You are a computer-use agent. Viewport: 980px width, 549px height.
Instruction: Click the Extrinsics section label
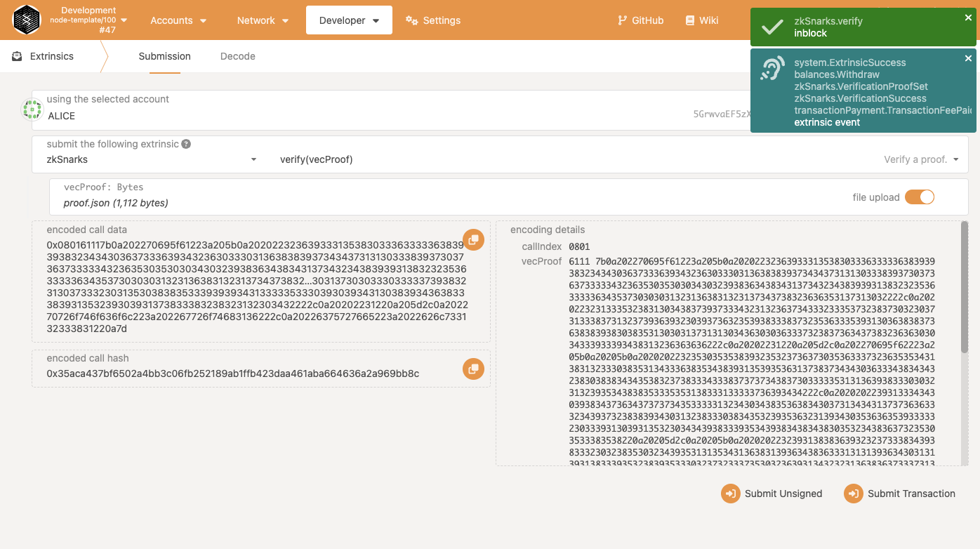pyautogui.click(x=52, y=56)
